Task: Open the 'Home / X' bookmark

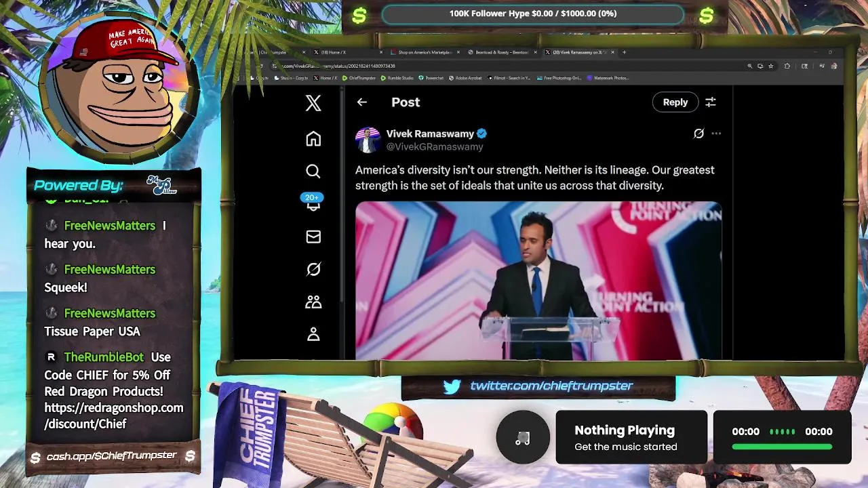Action: tap(325, 78)
